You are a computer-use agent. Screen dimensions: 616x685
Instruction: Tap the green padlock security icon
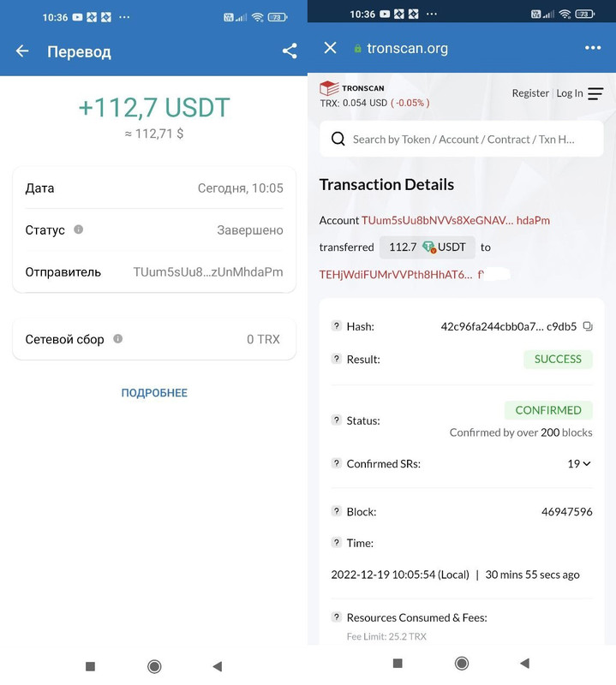pos(357,49)
